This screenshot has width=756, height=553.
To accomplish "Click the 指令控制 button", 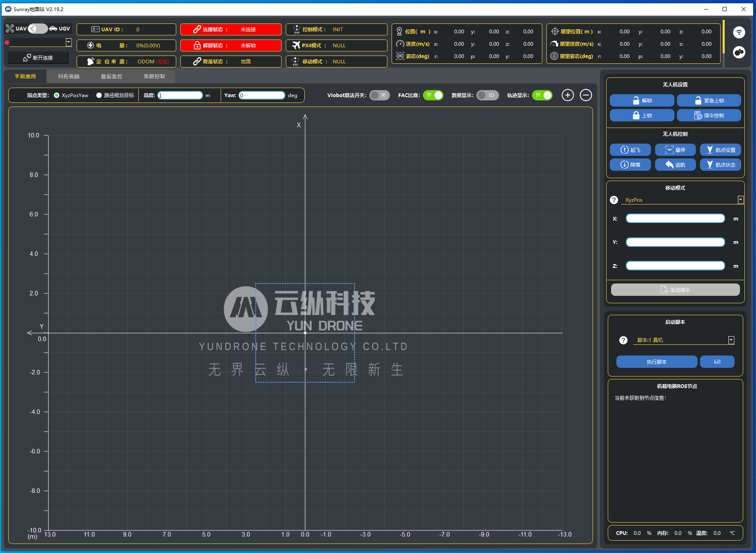I will [x=709, y=116].
